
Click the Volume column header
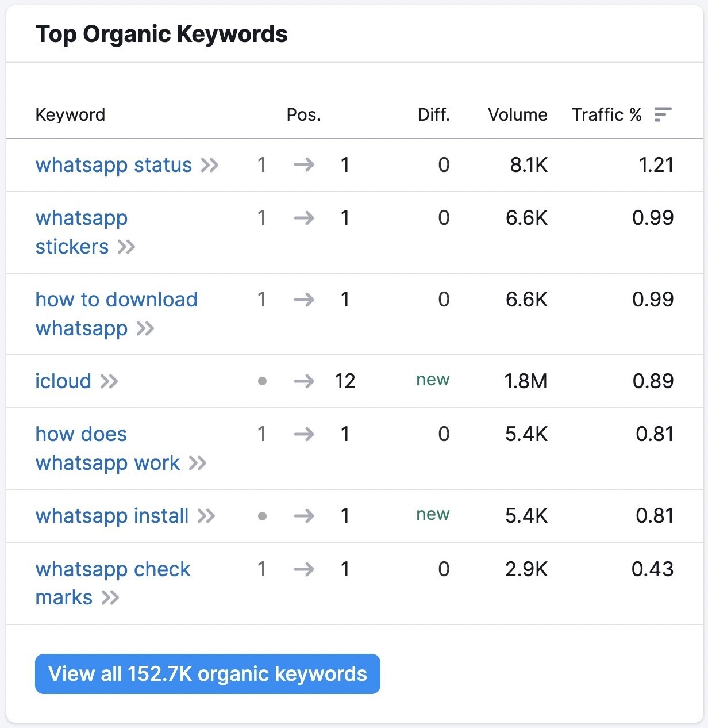(x=518, y=114)
